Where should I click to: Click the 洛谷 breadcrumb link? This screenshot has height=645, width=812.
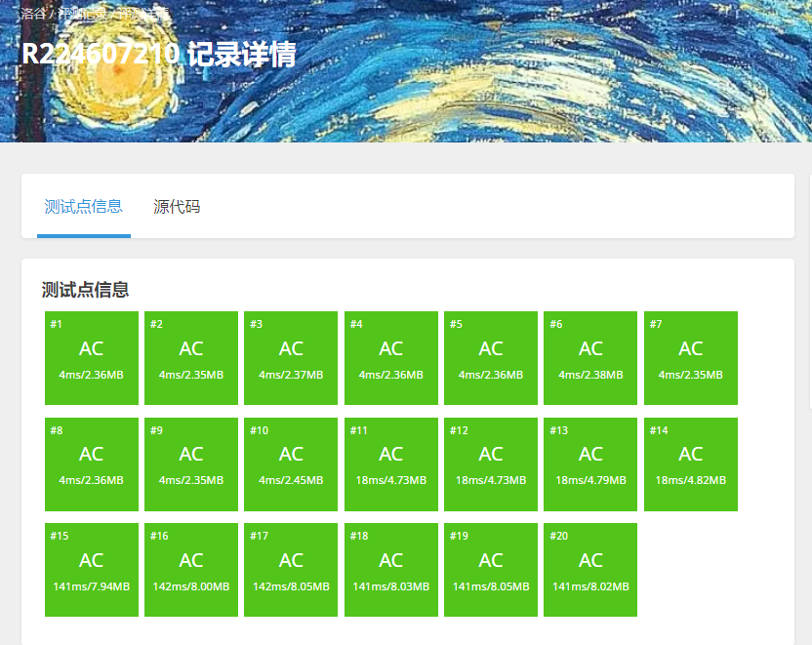(33, 13)
